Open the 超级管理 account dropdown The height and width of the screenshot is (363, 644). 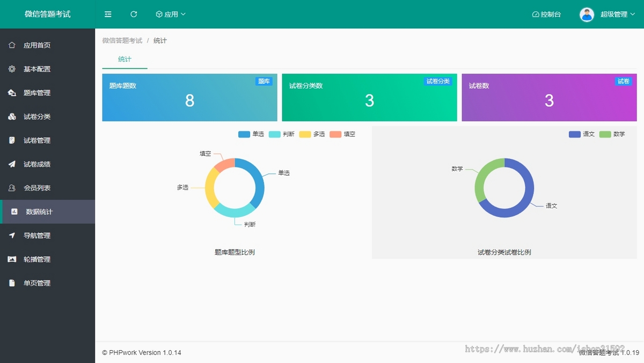point(618,14)
